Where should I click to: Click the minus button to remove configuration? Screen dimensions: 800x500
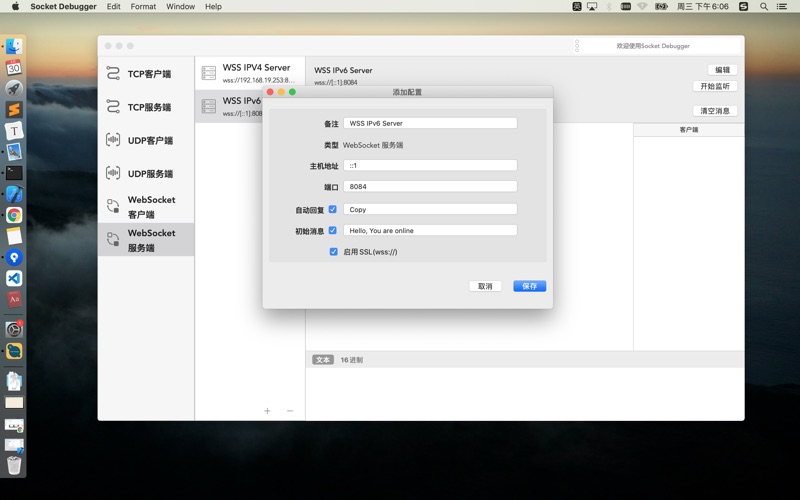tap(290, 411)
